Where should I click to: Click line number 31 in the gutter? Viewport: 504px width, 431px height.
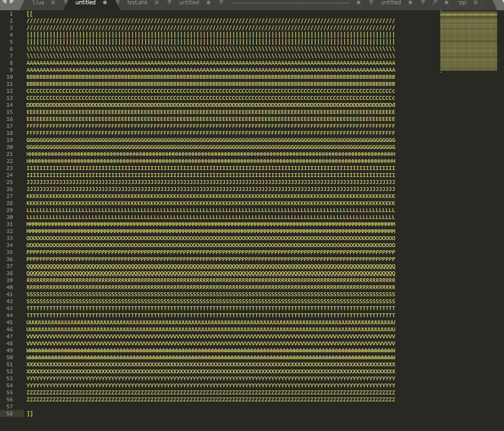(10, 224)
